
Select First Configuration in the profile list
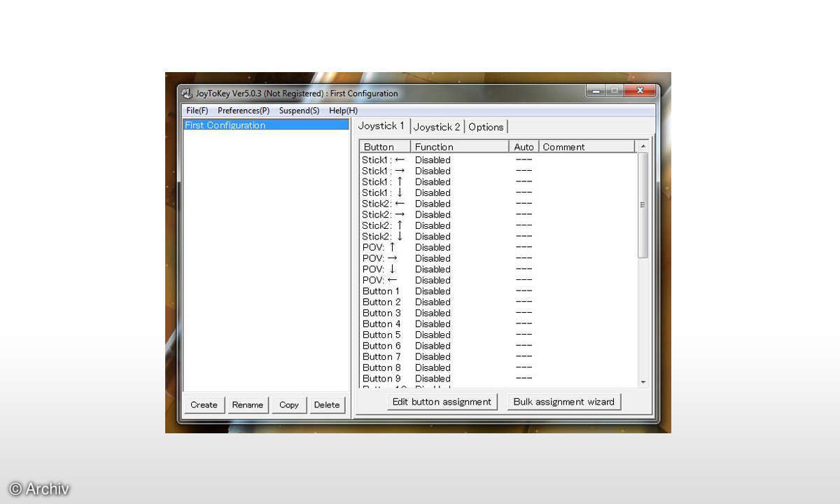(266, 125)
